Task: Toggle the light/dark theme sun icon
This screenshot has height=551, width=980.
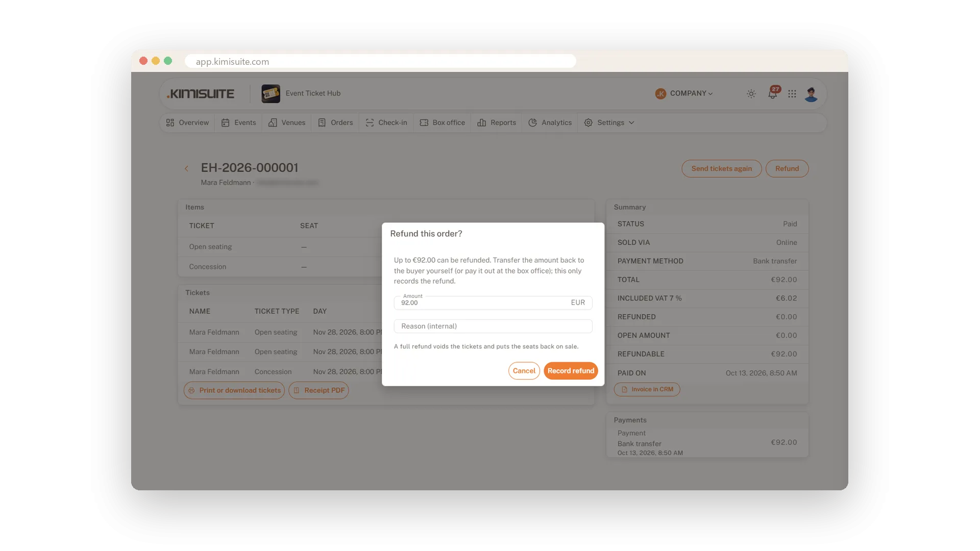Action: [751, 94]
